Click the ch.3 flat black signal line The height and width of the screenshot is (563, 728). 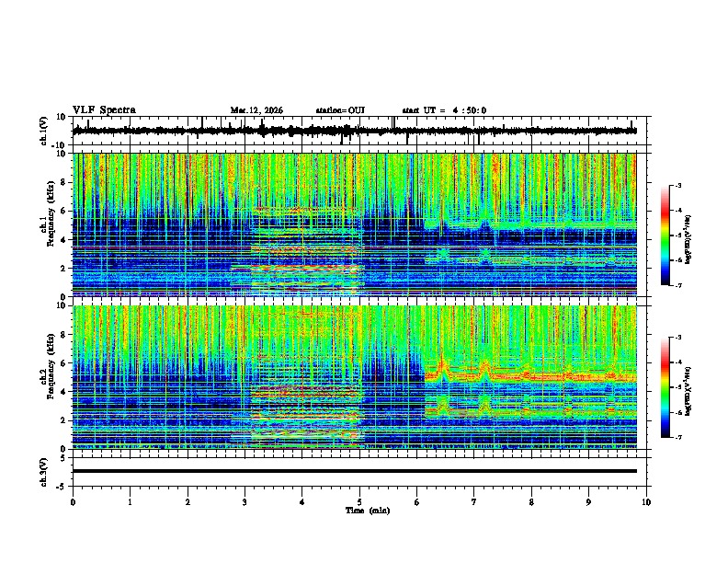[x=354, y=471]
